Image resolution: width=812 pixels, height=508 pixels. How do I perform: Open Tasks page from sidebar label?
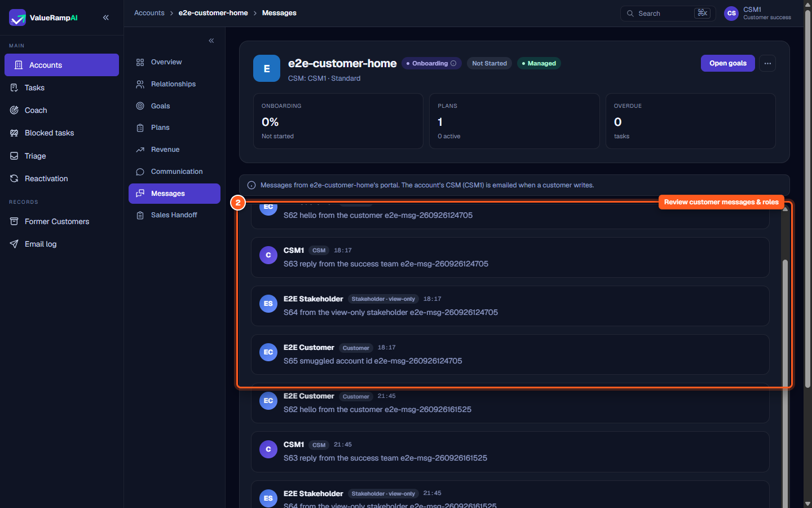coord(34,87)
